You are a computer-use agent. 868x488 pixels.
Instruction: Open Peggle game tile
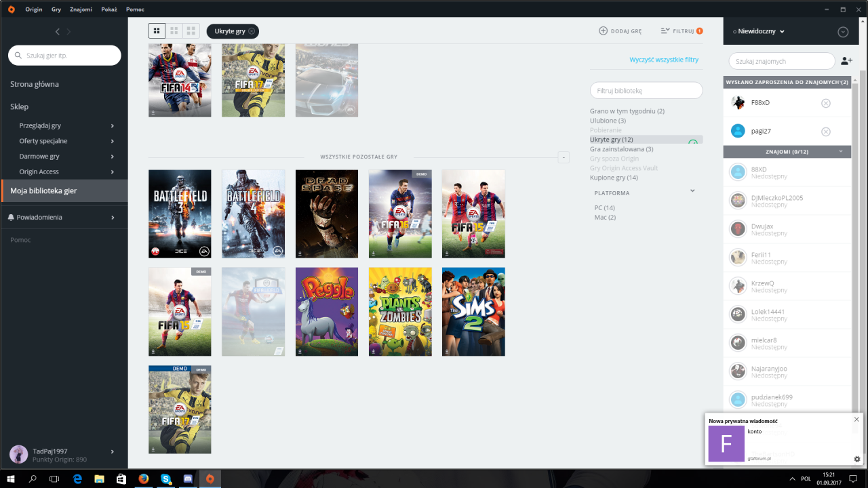pyautogui.click(x=327, y=311)
